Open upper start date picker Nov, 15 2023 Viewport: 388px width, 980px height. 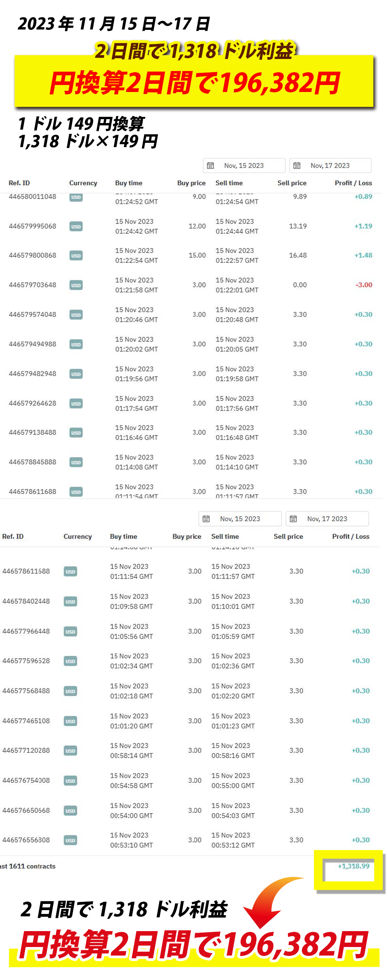point(244,165)
